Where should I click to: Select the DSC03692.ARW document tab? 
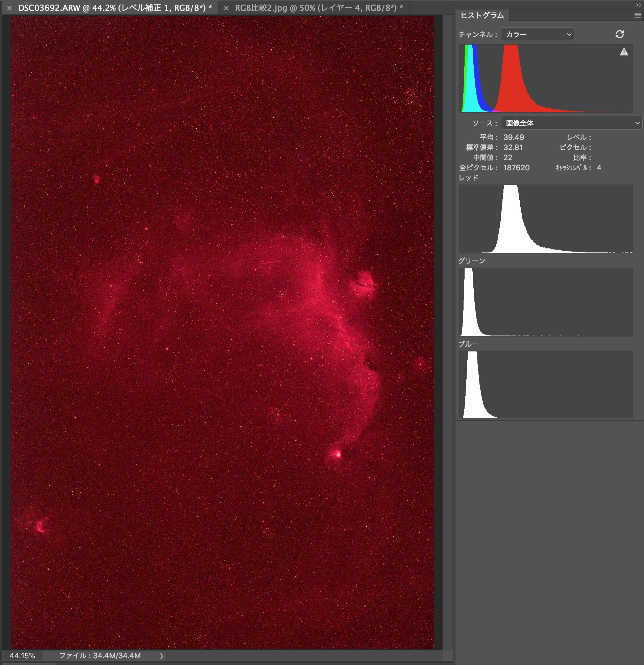pos(115,8)
